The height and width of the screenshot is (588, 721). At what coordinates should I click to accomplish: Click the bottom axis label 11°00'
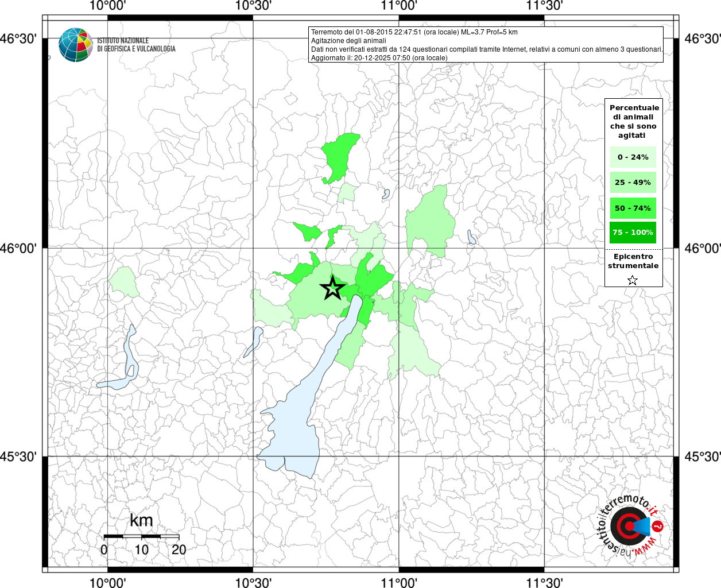pyautogui.click(x=398, y=582)
